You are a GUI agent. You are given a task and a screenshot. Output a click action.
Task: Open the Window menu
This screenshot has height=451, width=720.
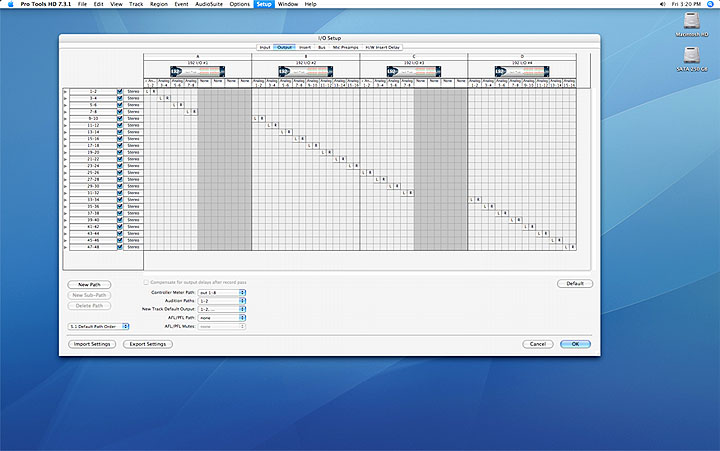point(288,4)
